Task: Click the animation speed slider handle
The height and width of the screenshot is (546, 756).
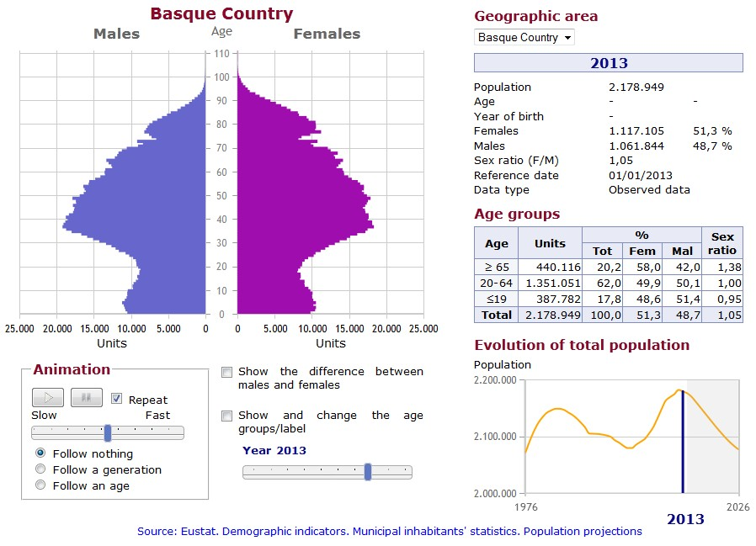Action: pyautogui.click(x=108, y=432)
